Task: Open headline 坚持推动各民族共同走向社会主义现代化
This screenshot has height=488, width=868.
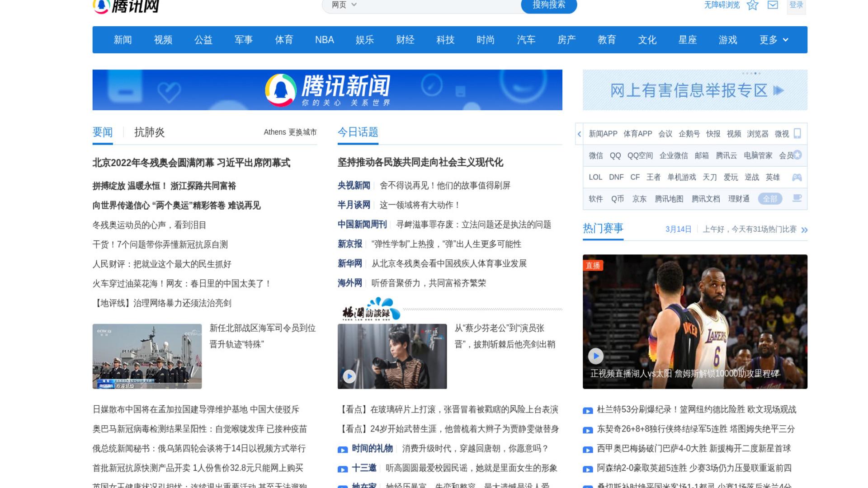Action: [420, 163]
